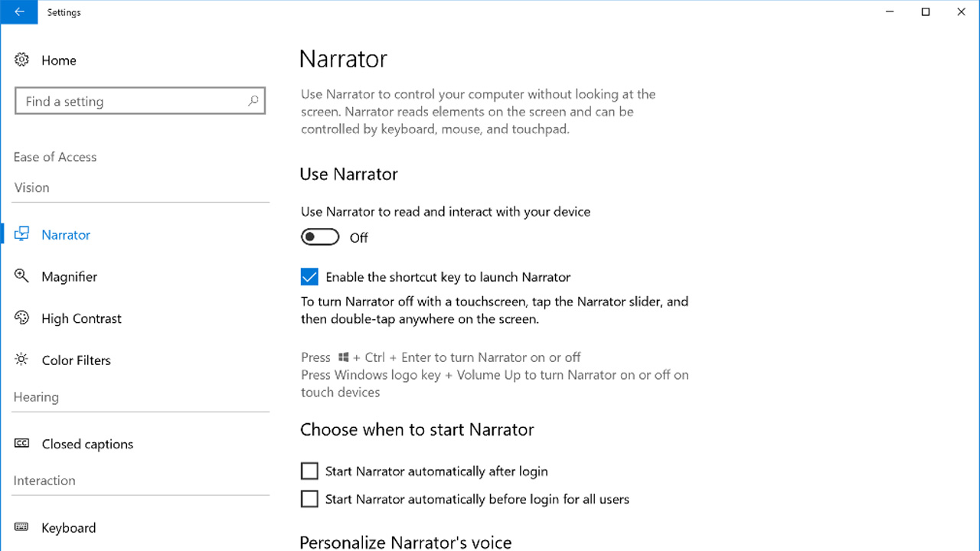The image size is (980, 551).
Task: Open Color Filters from the Vision section
Action: point(76,360)
